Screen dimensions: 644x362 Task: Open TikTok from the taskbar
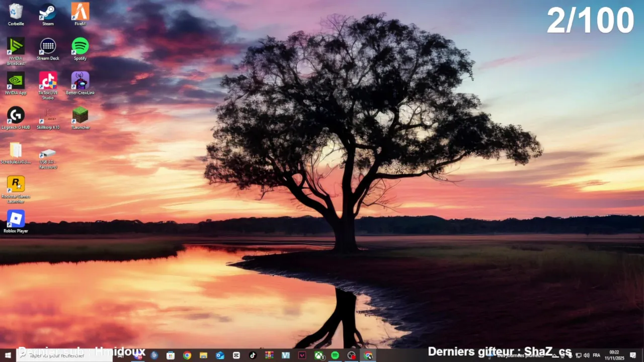253,355
